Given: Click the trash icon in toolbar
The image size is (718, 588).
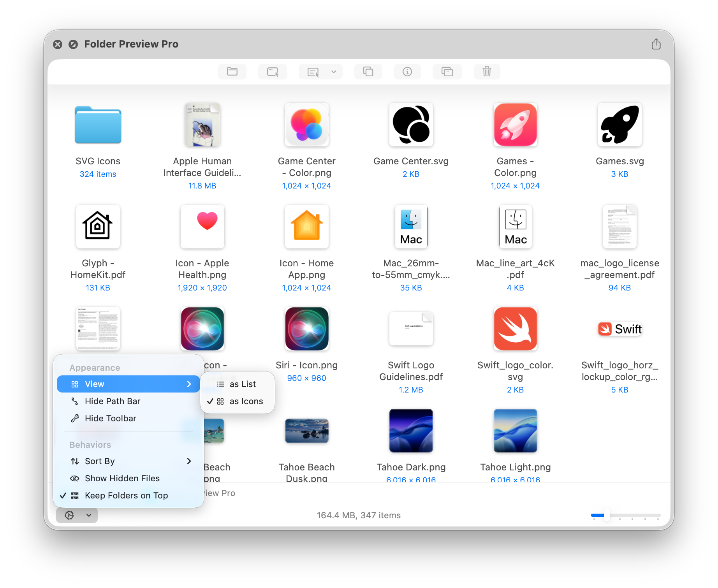Looking at the screenshot, I should tap(487, 72).
